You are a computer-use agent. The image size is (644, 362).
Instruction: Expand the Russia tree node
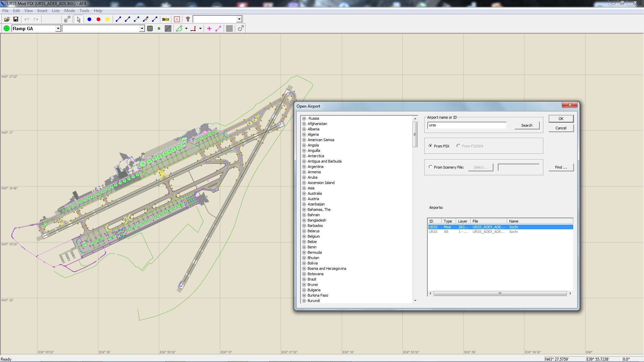tap(304, 118)
